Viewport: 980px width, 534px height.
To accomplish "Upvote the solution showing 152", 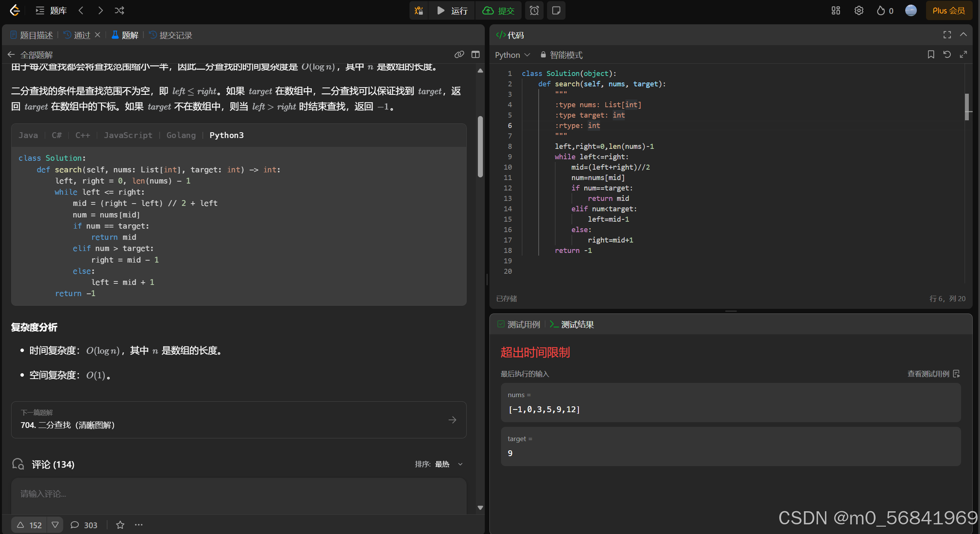I will (29, 525).
